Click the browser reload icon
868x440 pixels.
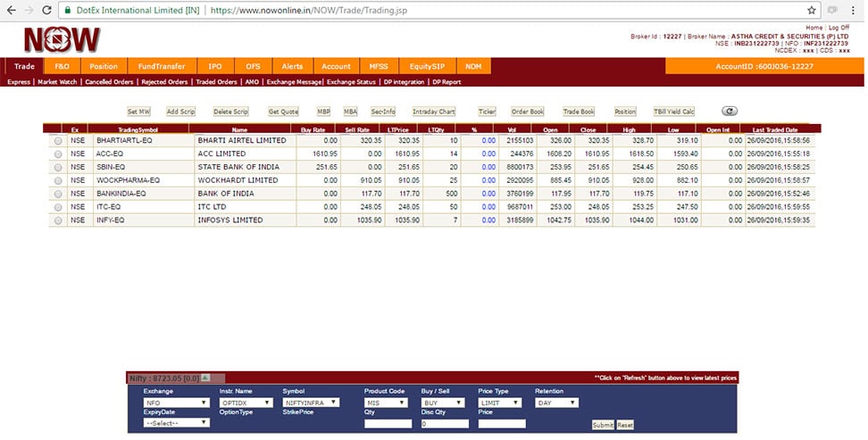[46, 10]
